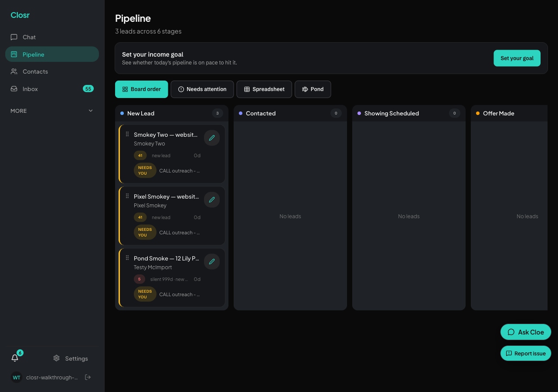Open the Ask Cloe chat button

[526, 332]
